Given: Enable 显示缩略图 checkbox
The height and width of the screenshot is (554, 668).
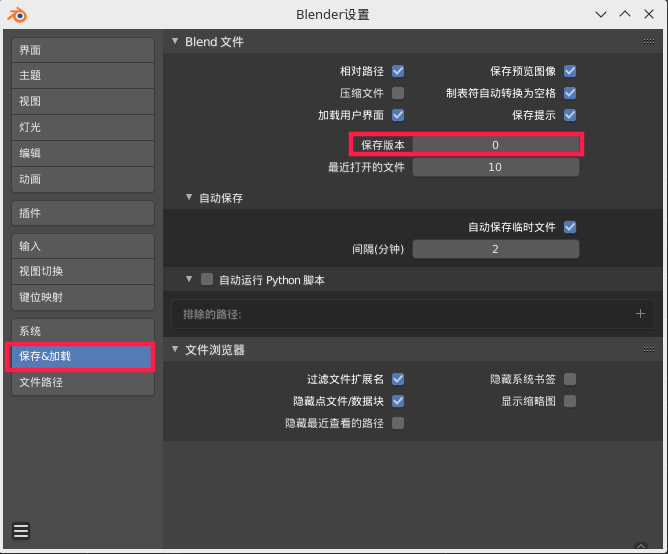Looking at the screenshot, I should (570, 401).
